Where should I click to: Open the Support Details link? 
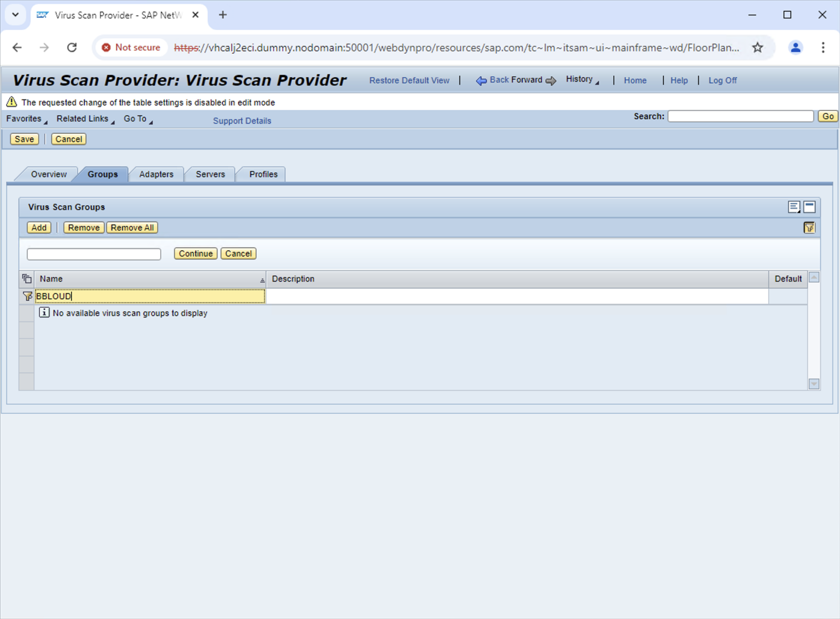242,121
